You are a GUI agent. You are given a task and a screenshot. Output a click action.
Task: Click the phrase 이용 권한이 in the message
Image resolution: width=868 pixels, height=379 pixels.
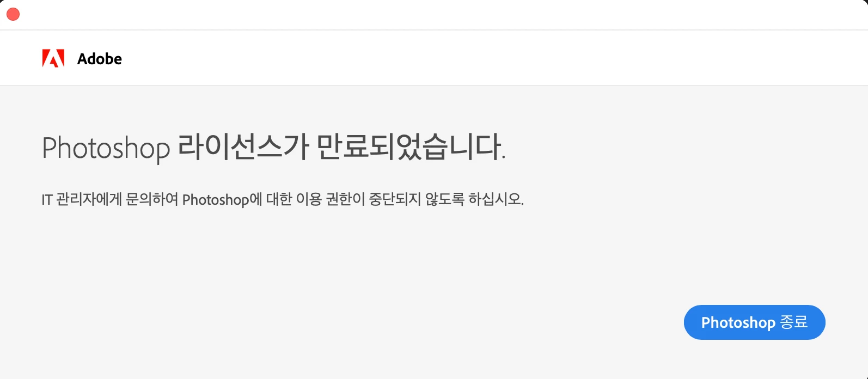(331, 199)
